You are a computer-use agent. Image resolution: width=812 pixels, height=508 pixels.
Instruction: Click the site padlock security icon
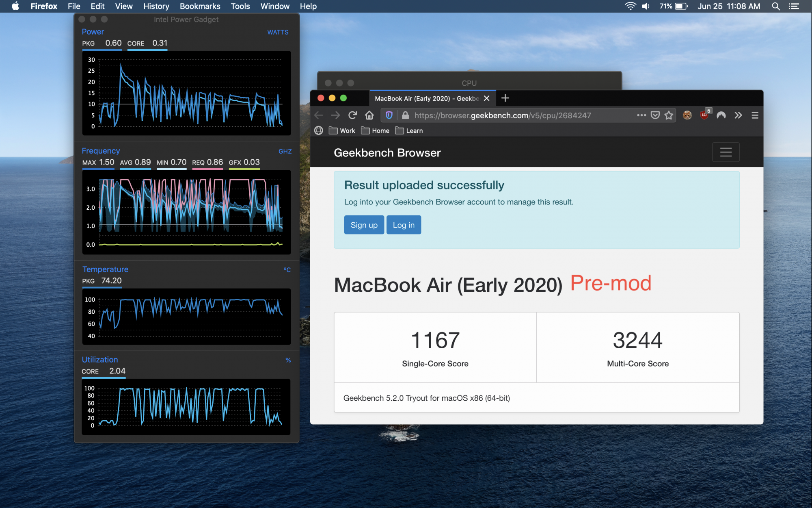(405, 115)
